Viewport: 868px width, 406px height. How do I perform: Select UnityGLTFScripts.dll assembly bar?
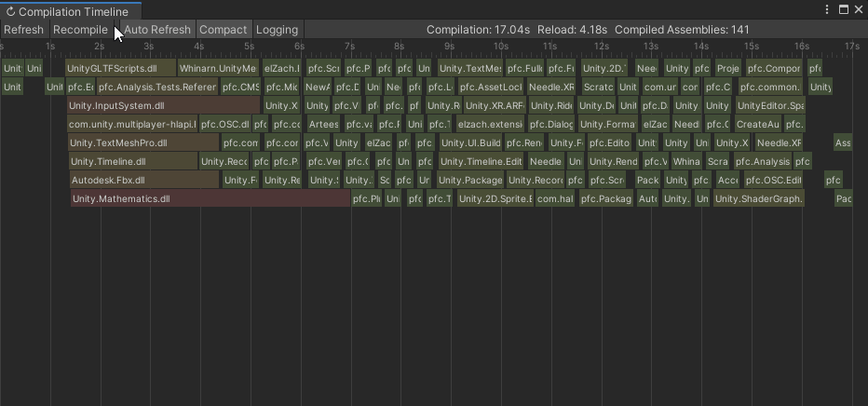121,69
